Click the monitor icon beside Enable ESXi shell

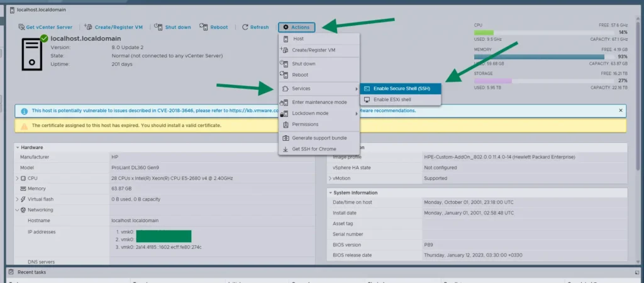pos(367,99)
